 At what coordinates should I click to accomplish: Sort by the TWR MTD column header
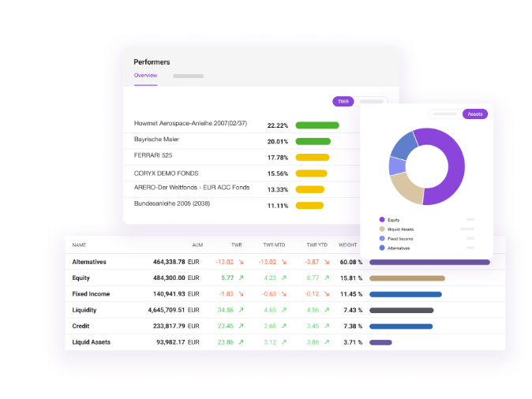point(274,244)
